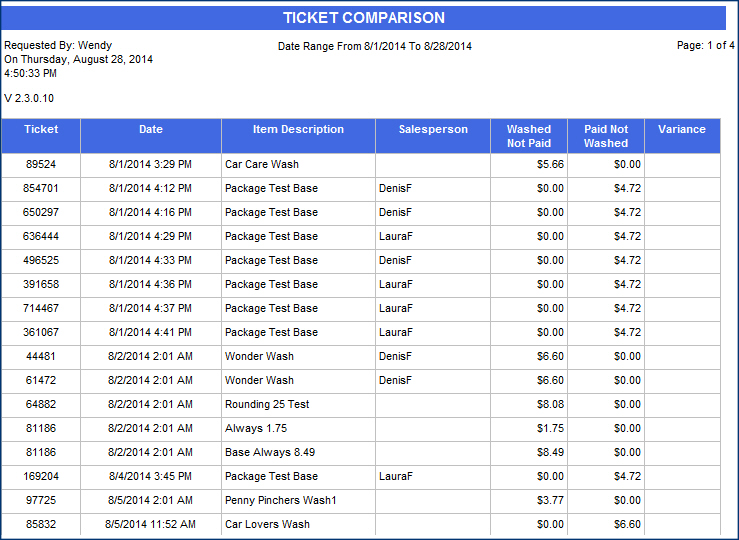Select the Penny Pinchers Wash1 item
The width and height of the screenshot is (739, 540).
pyautogui.click(x=280, y=500)
